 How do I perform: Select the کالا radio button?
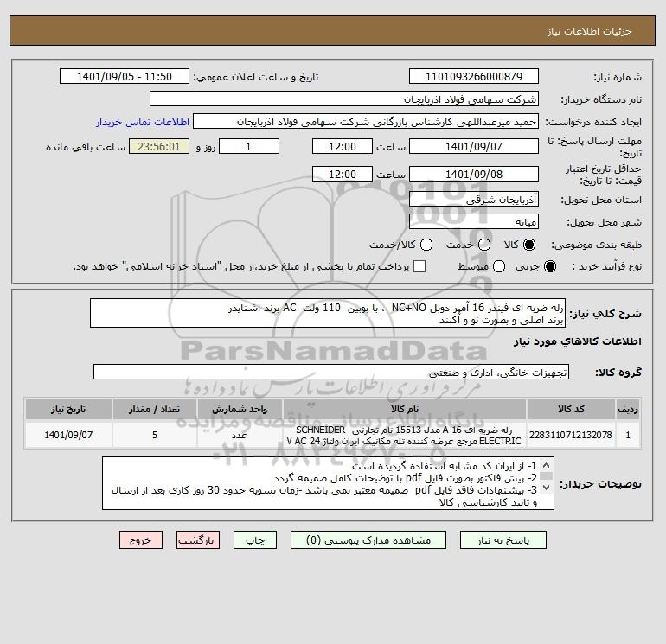tap(529, 245)
